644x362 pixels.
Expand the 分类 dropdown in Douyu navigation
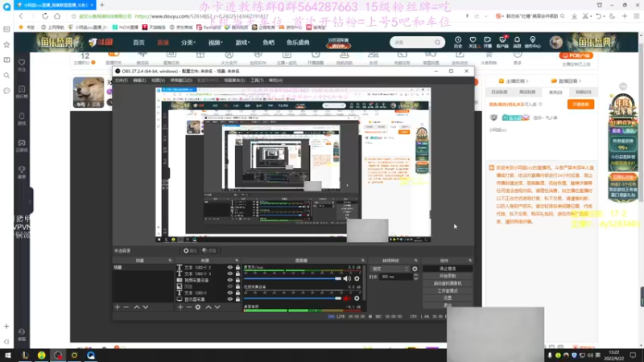[188, 43]
